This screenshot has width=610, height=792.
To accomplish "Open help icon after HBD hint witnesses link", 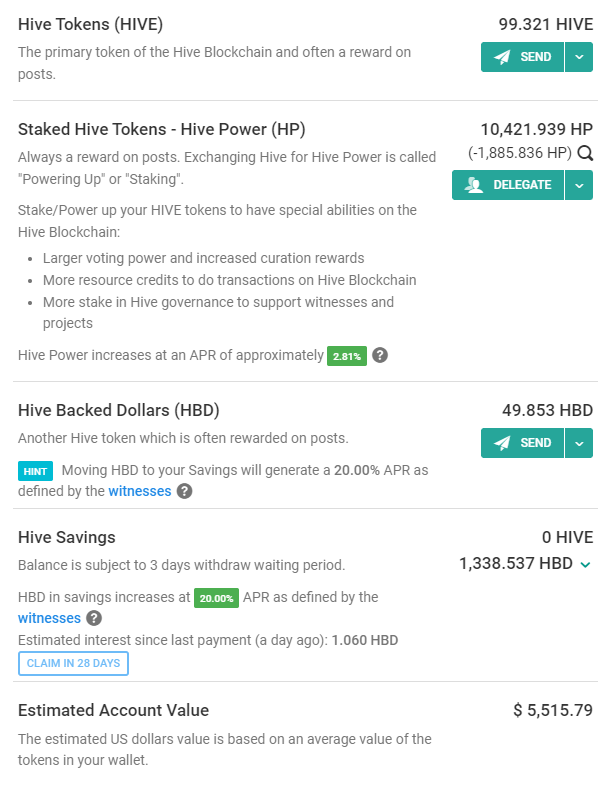I will coord(184,491).
